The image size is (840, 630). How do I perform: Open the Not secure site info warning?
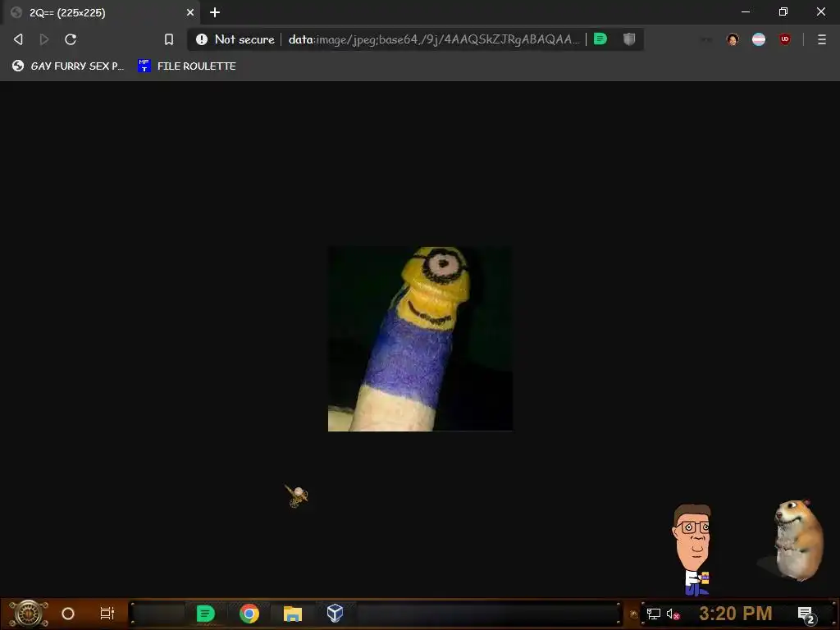point(235,39)
